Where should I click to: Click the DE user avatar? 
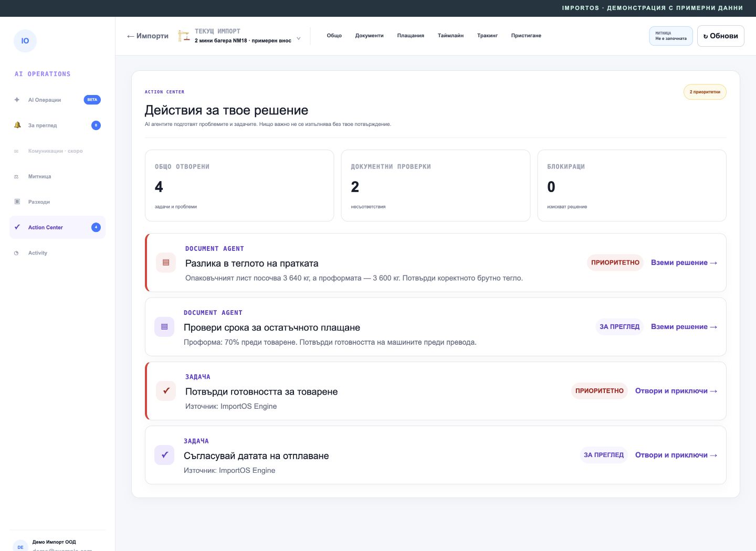[20, 546]
